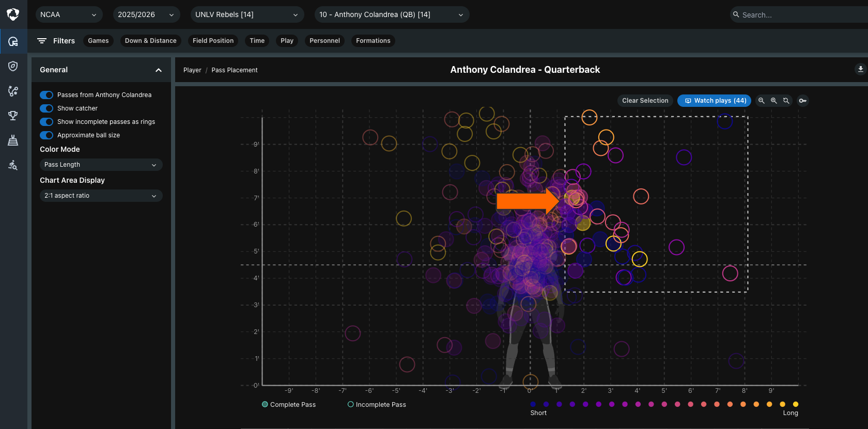Screen dimensions: 868x429
Task: Open the Personnel filter
Action: point(324,41)
